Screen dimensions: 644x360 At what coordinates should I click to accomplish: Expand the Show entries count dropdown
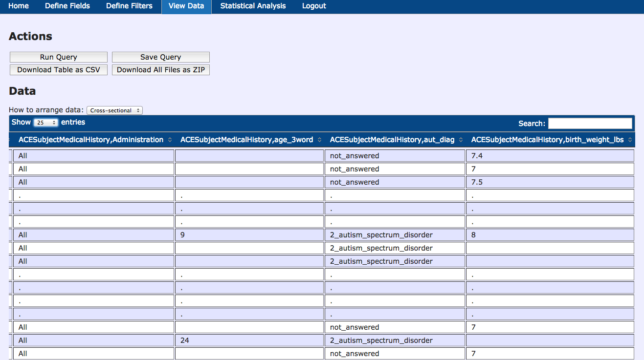pos(46,123)
